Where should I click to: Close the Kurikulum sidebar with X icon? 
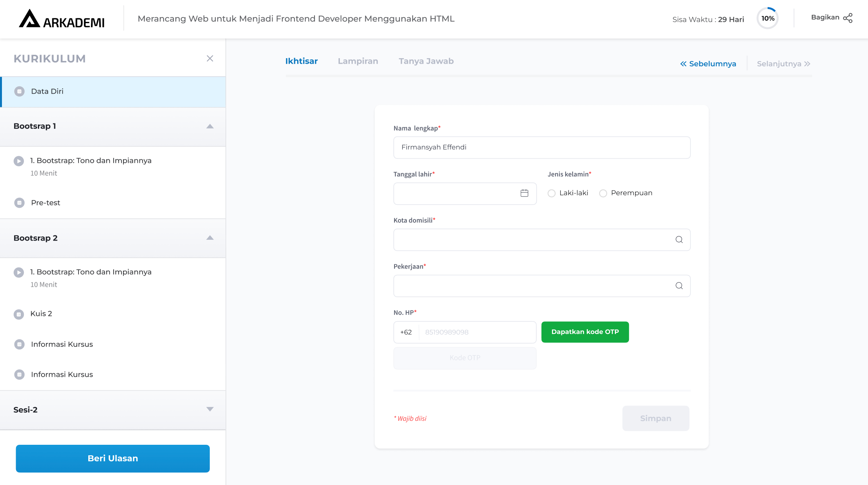tap(210, 59)
